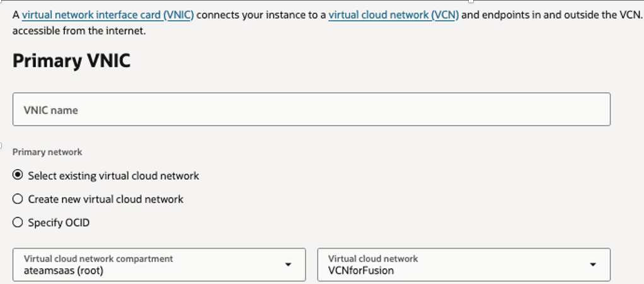
Task: Click the 'Select existing virtual cloud network' label text
Action: 113,175
